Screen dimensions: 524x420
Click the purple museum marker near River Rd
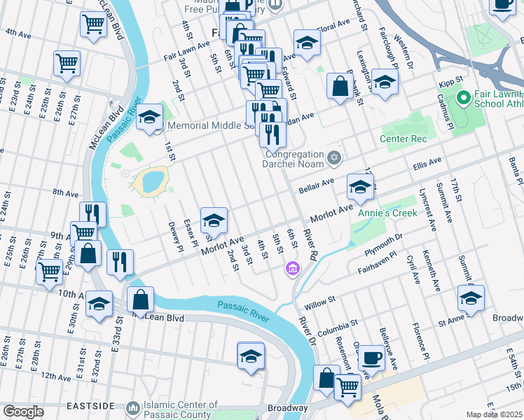(x=292, y=269)
